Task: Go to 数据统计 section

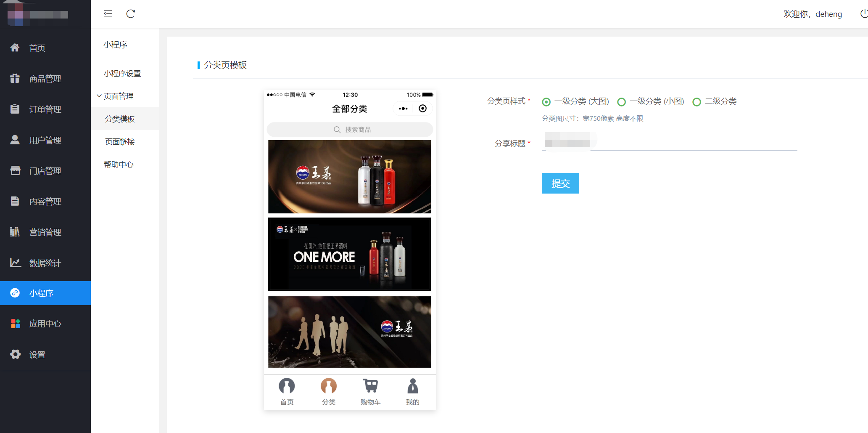Action: point(45,263)
